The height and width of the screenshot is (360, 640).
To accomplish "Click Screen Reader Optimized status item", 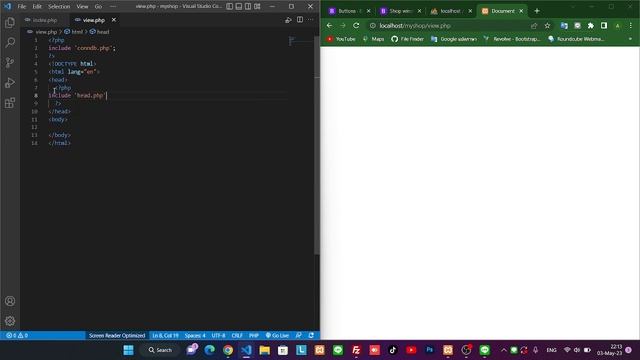I will (x=117, y=336).
